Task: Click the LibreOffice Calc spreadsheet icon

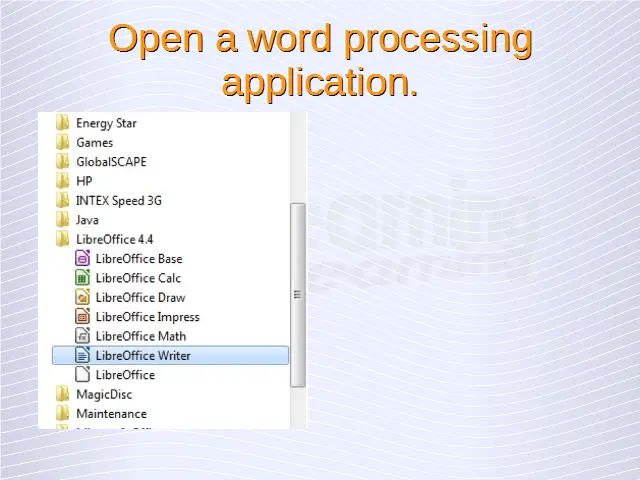Action: pos(83,278)
